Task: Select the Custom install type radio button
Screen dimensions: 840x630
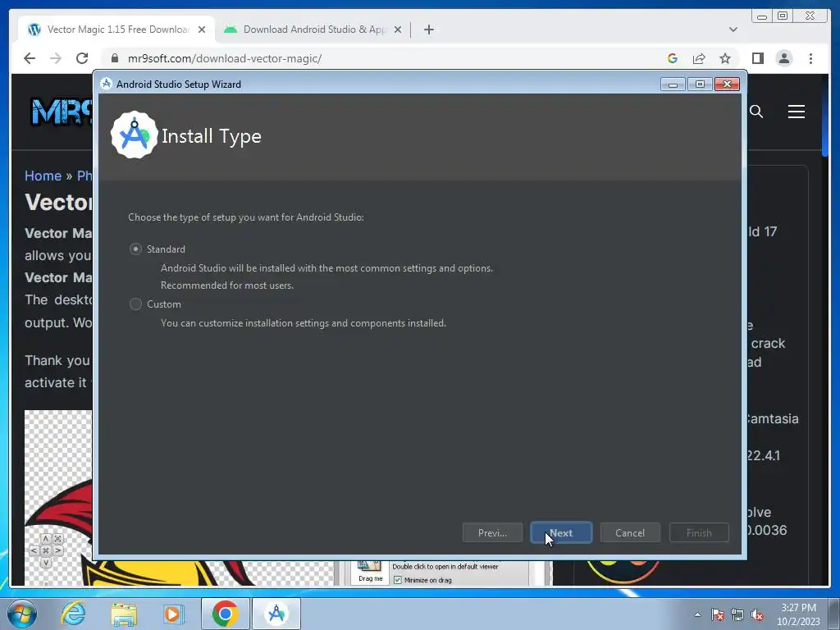Action: click(135, 304)
